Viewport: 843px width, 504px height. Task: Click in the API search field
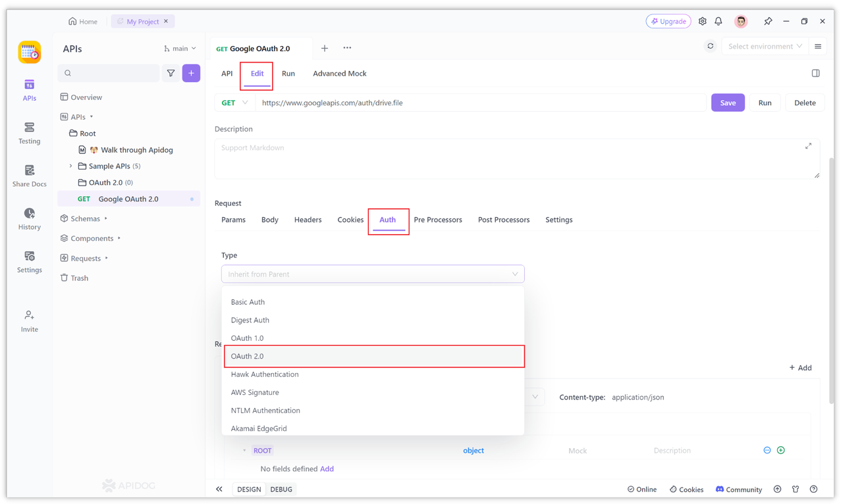tap(109, 73)
